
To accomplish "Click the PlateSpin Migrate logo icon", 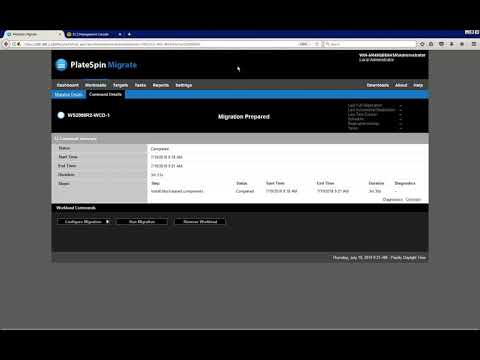I will [61, 65].
